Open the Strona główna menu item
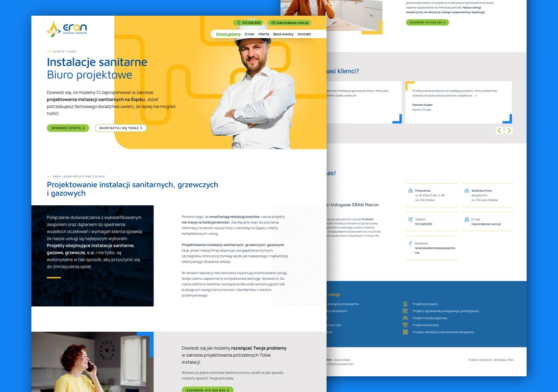The width and height of the screenshot is (558, 392). [228, 34]
